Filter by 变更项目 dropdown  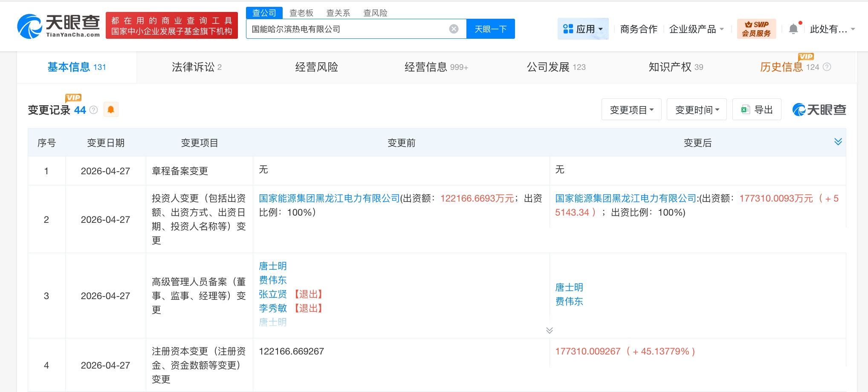(x=631, y=110)
